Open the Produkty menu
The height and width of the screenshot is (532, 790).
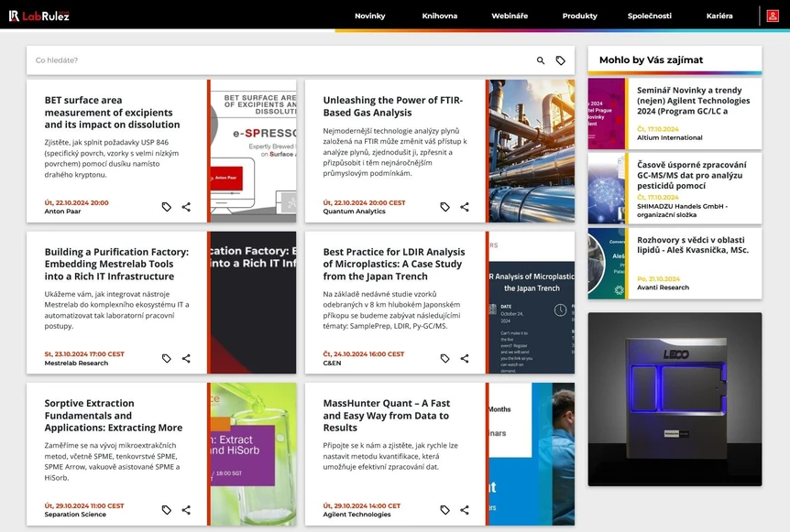click(x=579, y=16)
